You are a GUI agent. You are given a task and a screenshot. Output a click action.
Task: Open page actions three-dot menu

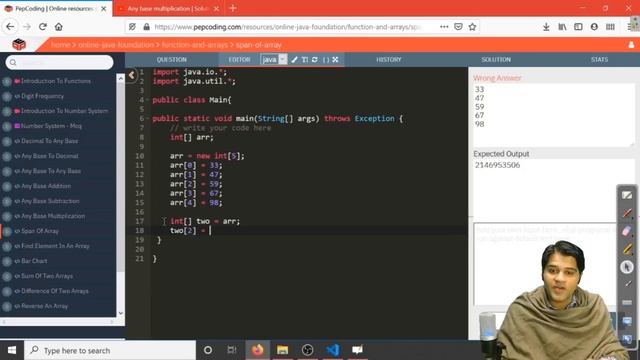444,27
